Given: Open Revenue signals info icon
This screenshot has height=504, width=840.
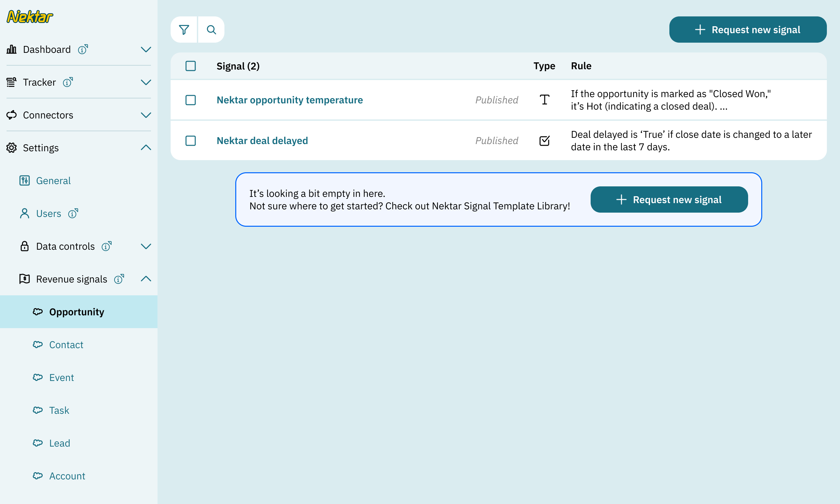Looking at the screenshot, I should (119, 279).
